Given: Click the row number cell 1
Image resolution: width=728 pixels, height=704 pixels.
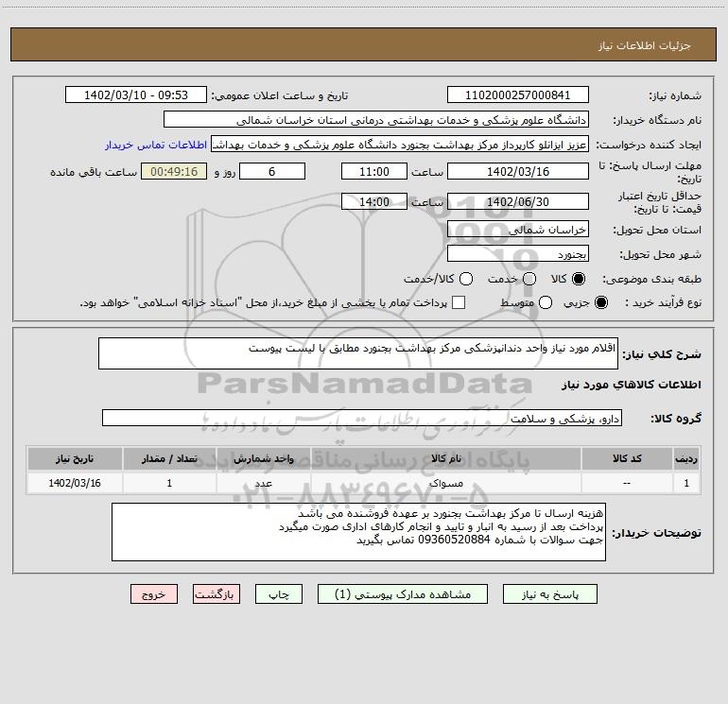Looking at the screenshot, I should [686, 483].
